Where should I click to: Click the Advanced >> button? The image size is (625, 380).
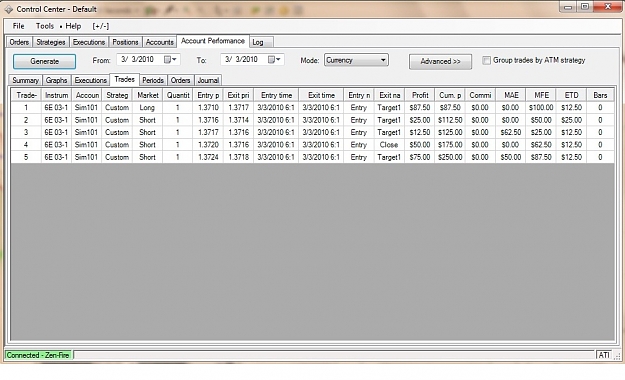440,61
